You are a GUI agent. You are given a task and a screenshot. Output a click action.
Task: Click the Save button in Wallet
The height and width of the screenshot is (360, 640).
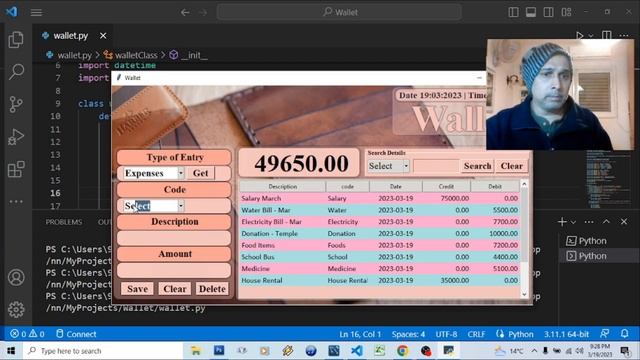click(x=138, y=289)
